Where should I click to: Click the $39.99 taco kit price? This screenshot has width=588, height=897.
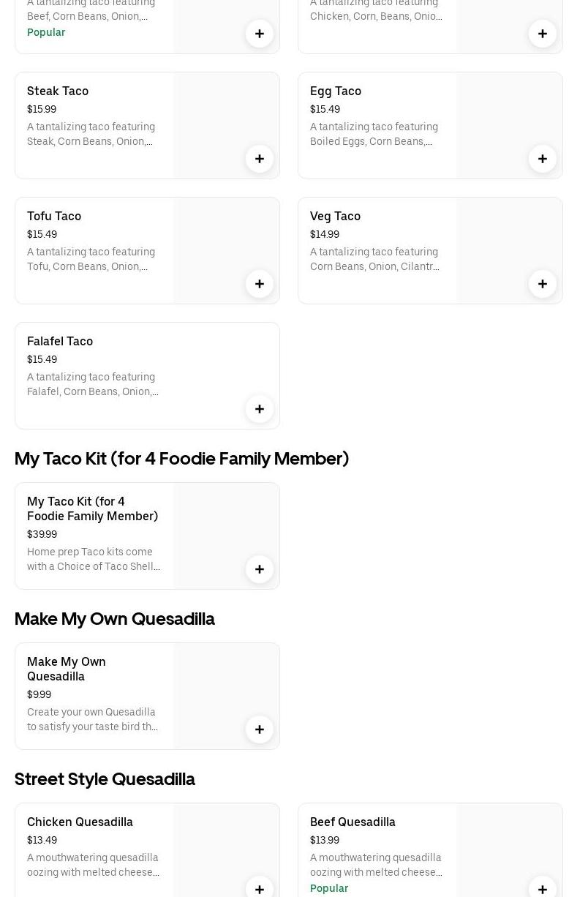pos(42,534)
